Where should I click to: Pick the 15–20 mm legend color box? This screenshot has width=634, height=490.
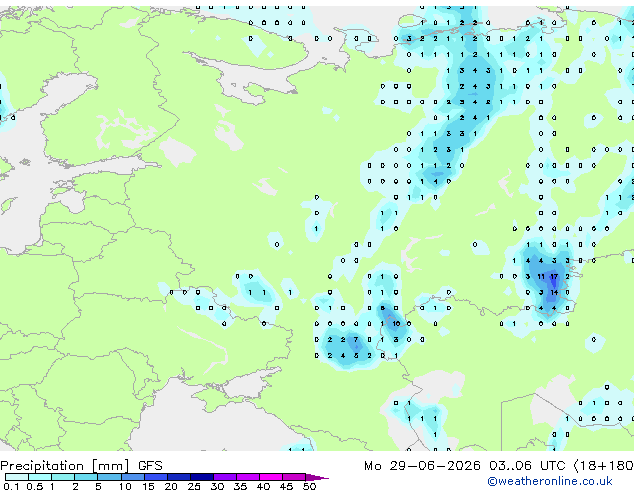(156, 477)
